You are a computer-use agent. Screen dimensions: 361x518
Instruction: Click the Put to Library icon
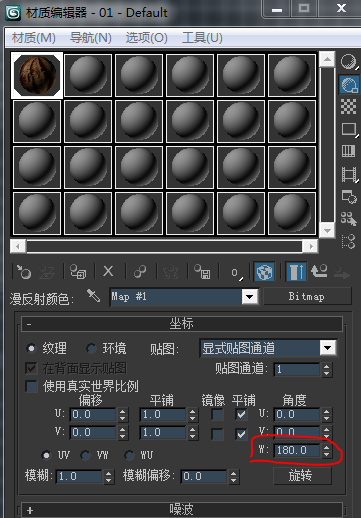click(x=170, y=272)
